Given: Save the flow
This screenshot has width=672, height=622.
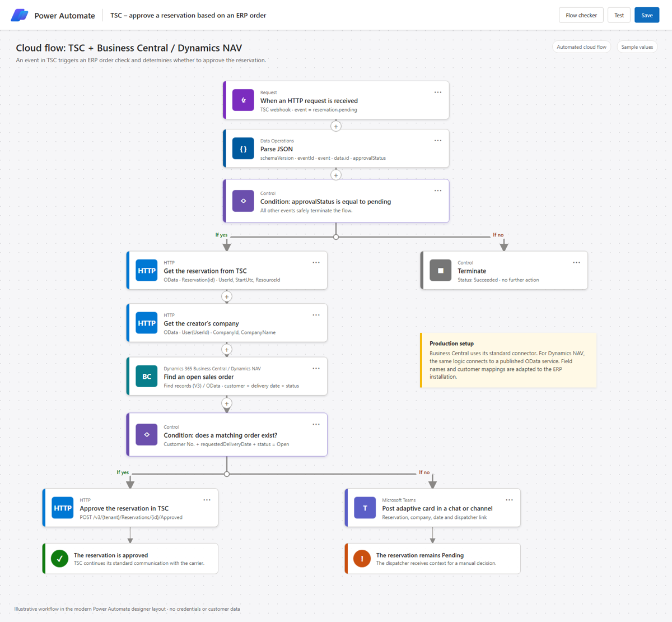Looking at the screenshot, I should point(647,15).
